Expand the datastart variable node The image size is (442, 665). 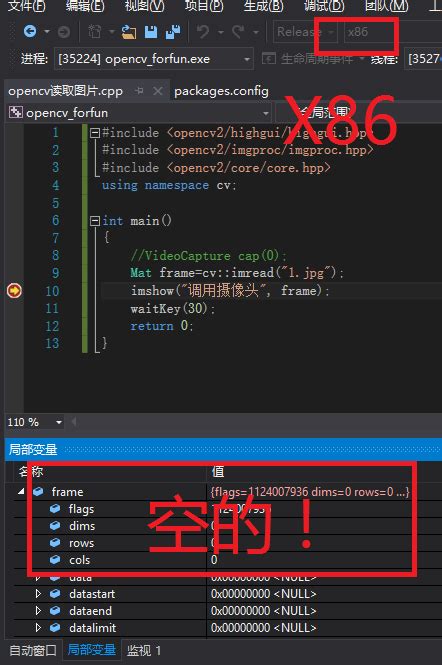pyautogui.click(x=38, y=594)
